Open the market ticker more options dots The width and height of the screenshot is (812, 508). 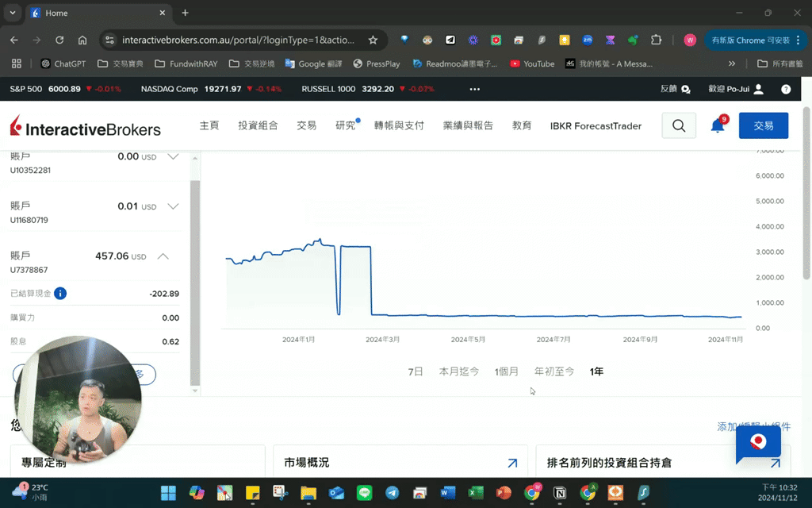tap(474, 89)
